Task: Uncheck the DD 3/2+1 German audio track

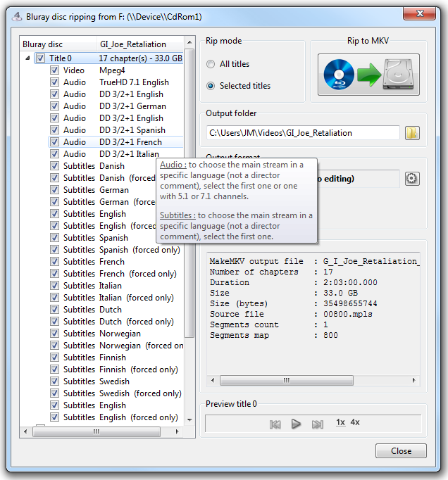Action: pos(54,106)
